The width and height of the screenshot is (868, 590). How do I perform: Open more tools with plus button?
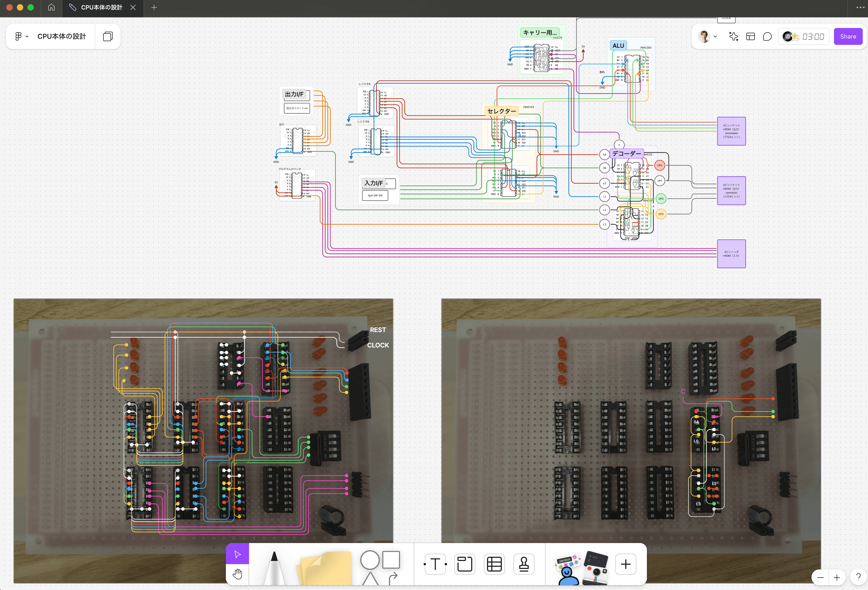626,564
